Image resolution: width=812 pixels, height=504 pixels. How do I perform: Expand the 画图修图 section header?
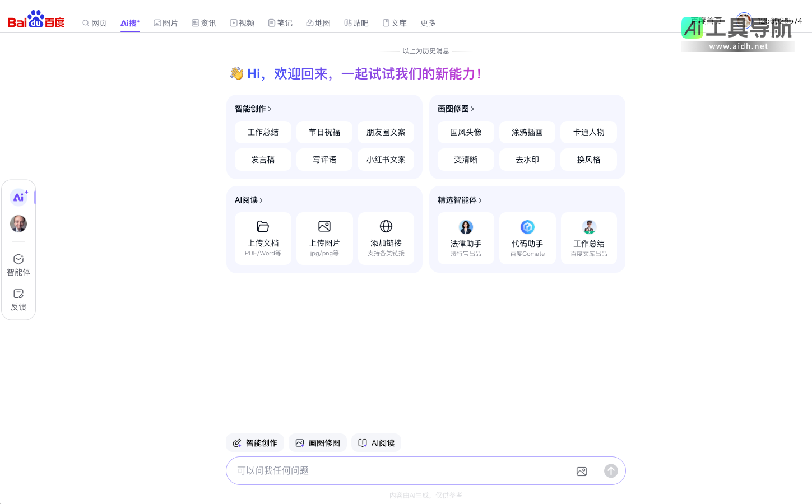pos(456,109)
